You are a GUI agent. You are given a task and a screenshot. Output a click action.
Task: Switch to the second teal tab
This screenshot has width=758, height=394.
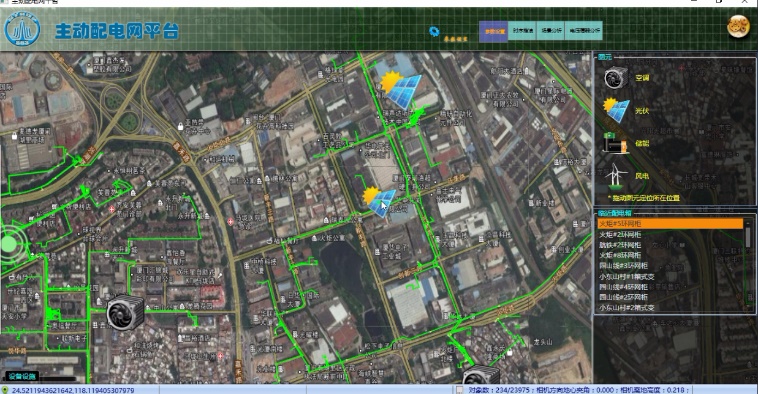522,30
